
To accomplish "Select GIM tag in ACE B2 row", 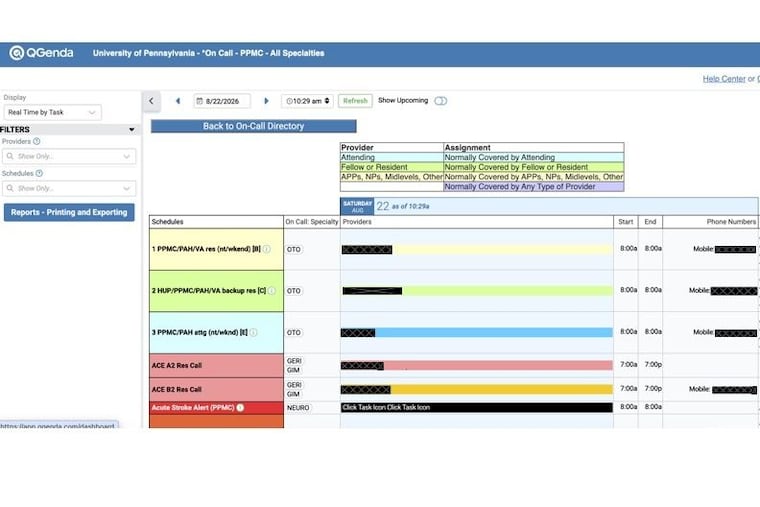I will coord(293,394).
